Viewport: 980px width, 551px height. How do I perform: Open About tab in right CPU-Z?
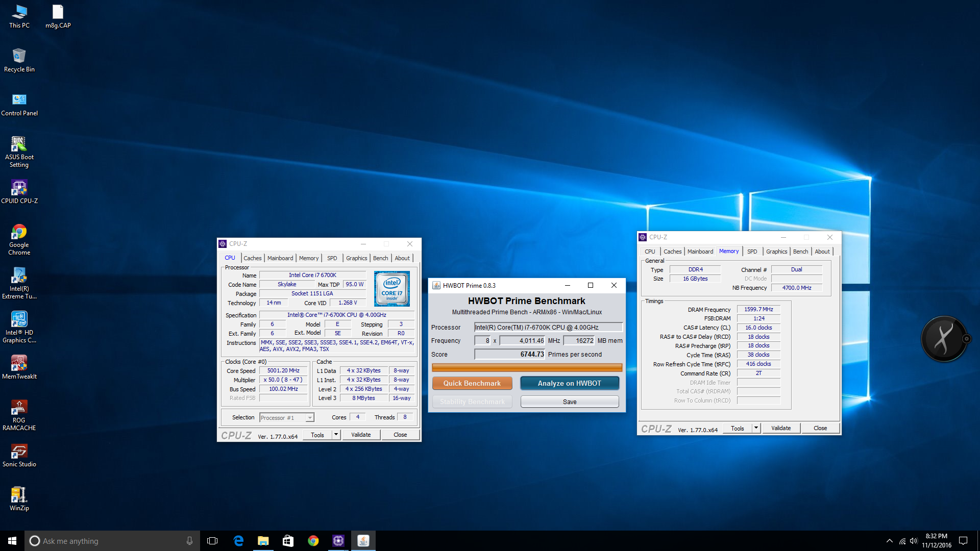pos(822,252)
